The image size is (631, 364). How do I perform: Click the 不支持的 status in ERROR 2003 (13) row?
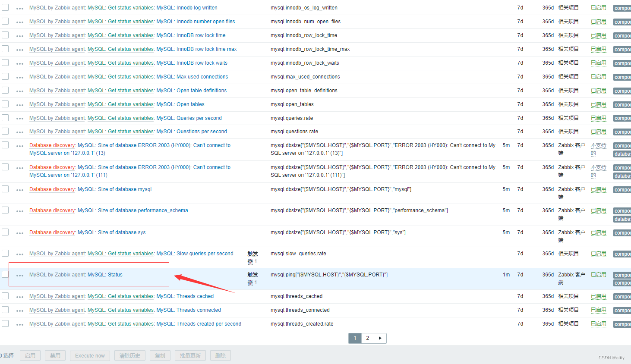[x=598, y=149]
